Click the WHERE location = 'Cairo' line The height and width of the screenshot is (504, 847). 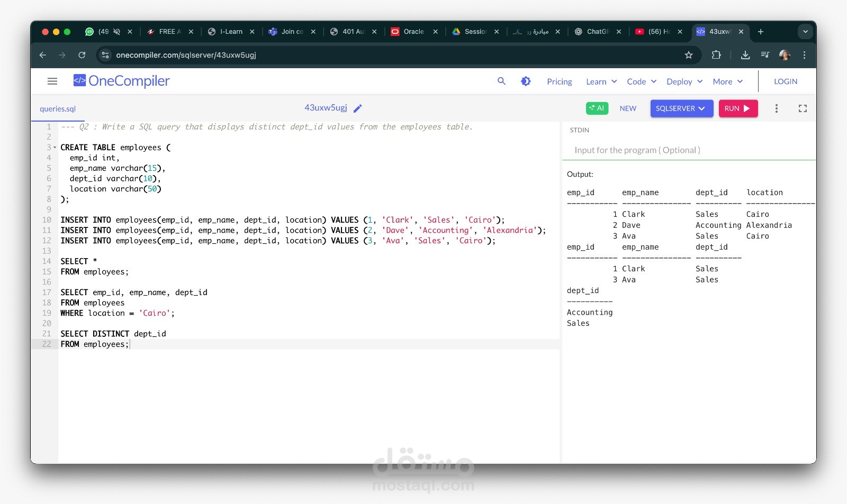click(x=118, y=313)
